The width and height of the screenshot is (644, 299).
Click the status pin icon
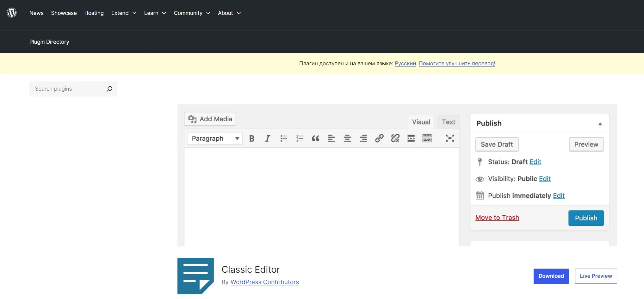[x=480, y=162]
